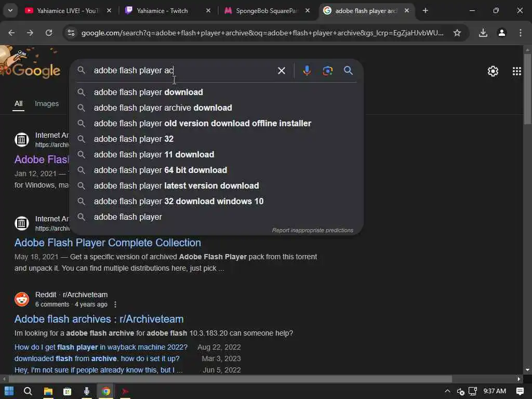This screenshot has height=399, width=532.
Task: Close the adobe flash player archive tab
Action: 406,10
